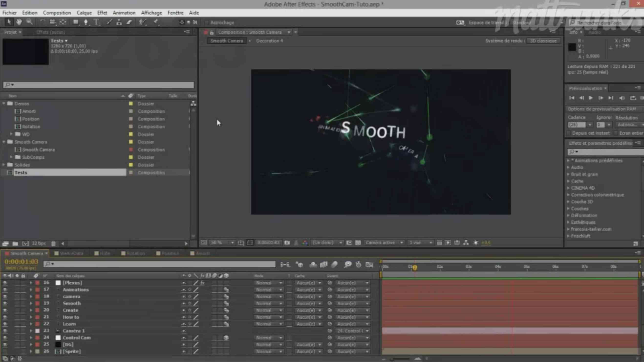Click the timeline playhead current-time indicator
Viewport: 644px width, 362px height.
(x=415, y=268)
